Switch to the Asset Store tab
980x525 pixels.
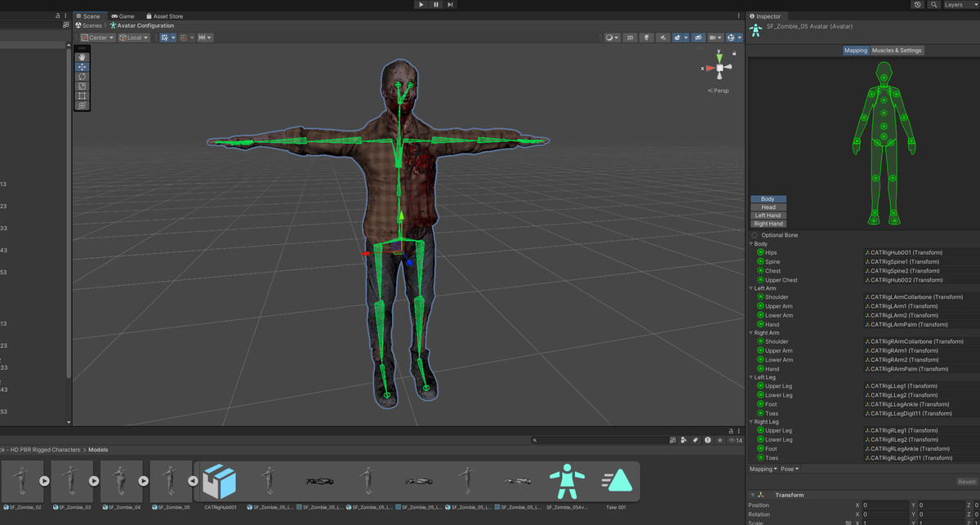[165, 16]
